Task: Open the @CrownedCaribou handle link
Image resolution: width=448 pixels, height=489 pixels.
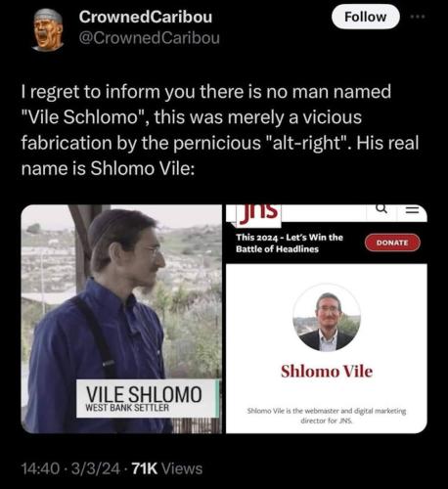Action: pyautogui.click(x=150, y=38)
